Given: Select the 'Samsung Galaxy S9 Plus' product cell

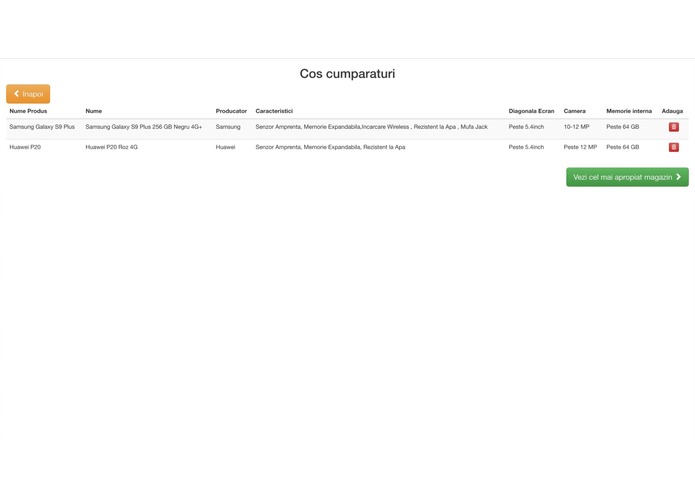Looking at the screenshot, I should pyautogui.click(x=42, y=127).
